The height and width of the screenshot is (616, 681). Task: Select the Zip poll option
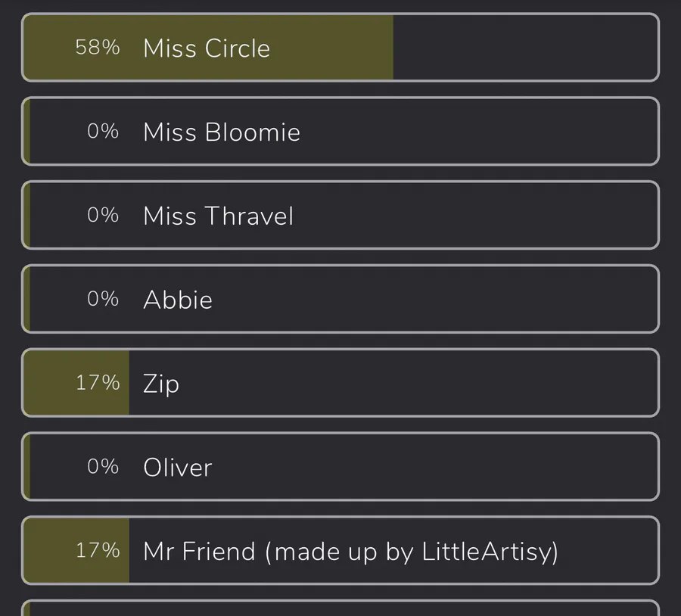click(340, 383)
